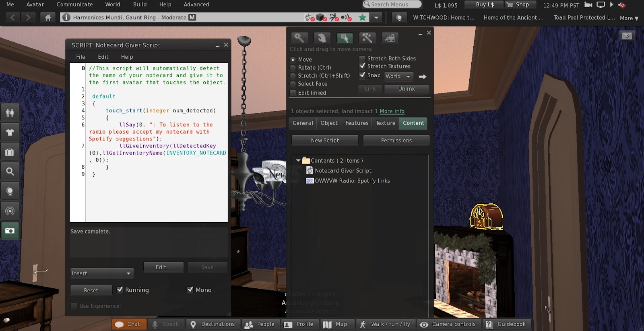Open the More favorites dropdown

click(629, 18)
